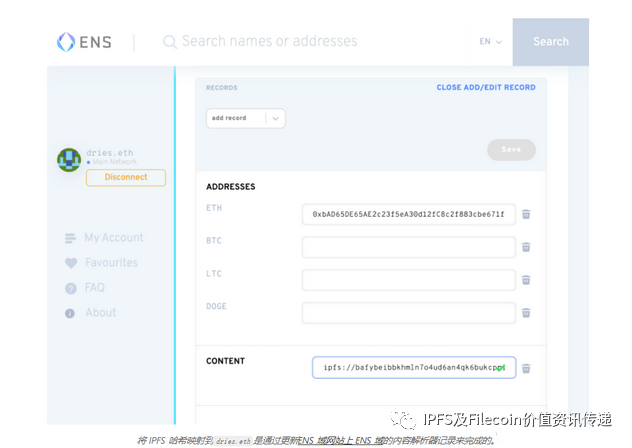Click the FAQ question mark icon

pos(71,288)
